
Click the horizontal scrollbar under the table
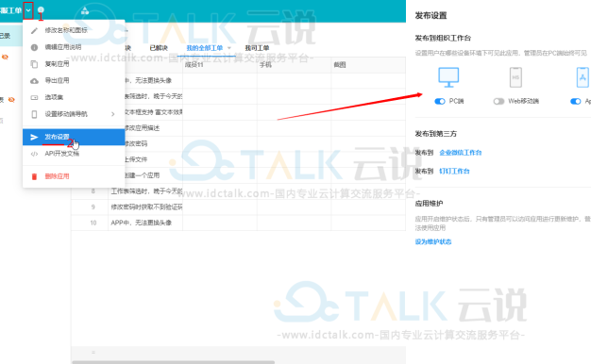(x=174, y=362)
